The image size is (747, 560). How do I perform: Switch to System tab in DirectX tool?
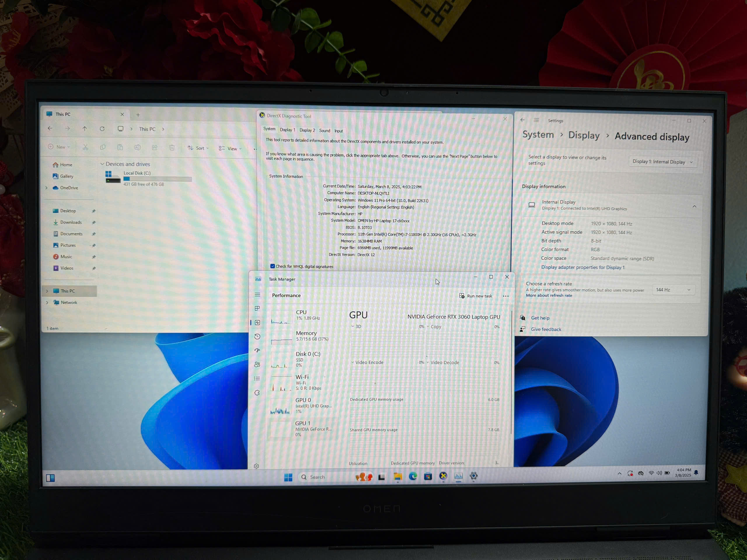click(269, 129)
